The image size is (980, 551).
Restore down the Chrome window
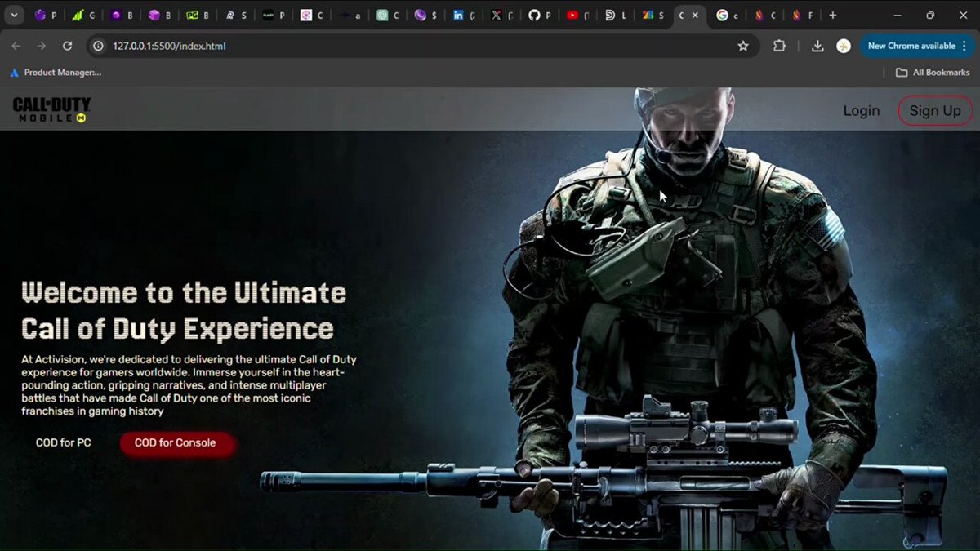930,15
